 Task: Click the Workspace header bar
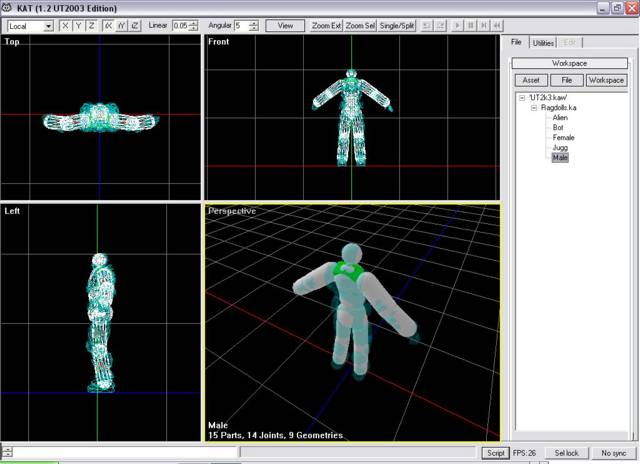[x=569, y=63]
